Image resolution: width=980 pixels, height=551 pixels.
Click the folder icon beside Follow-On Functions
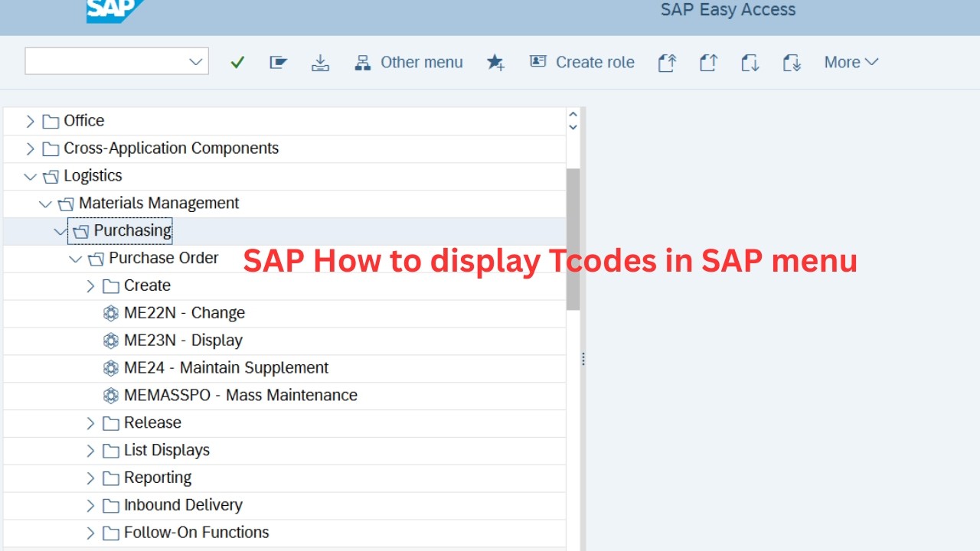click(111, 533)
